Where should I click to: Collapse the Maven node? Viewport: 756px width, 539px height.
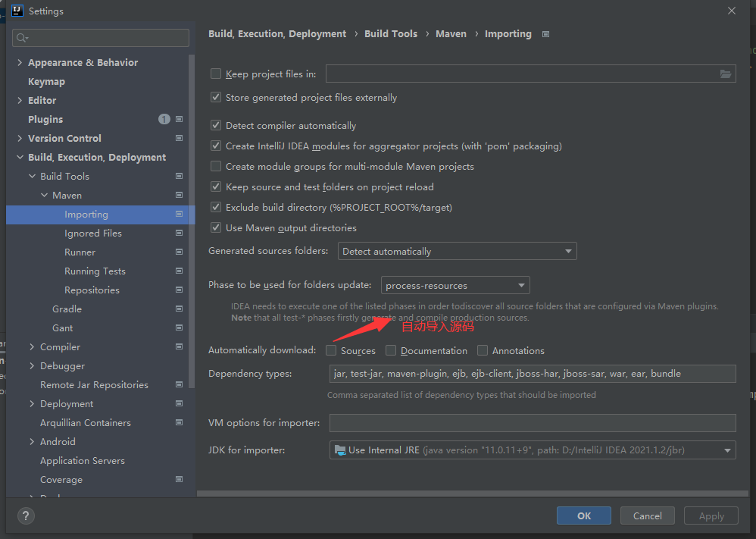point(44,195)
